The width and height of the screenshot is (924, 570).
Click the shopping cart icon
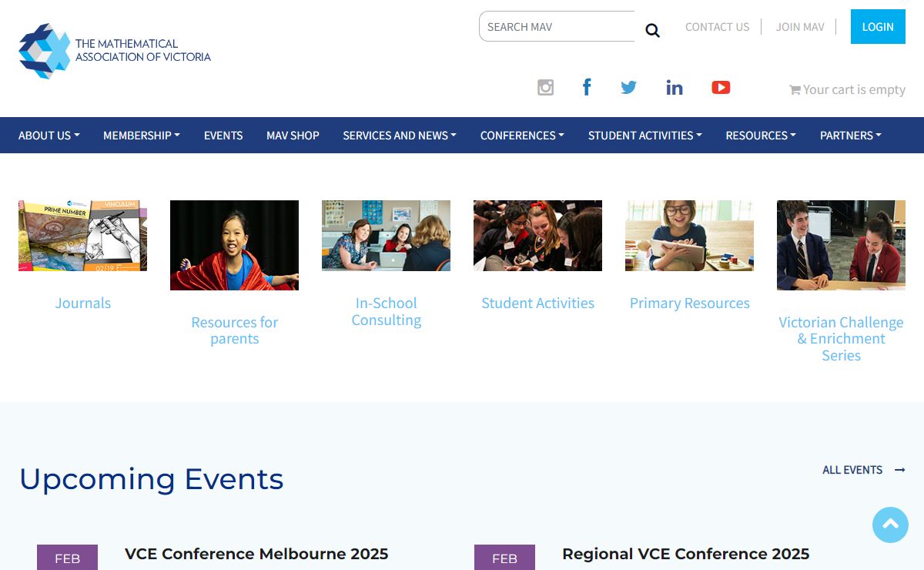[x=795, y=90]
